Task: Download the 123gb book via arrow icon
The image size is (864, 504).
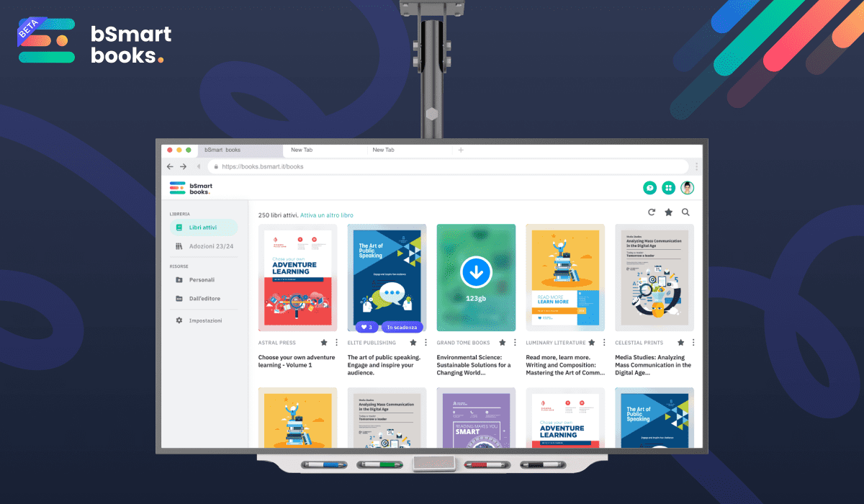Action: pyautogui.click(x=476, y=272)
